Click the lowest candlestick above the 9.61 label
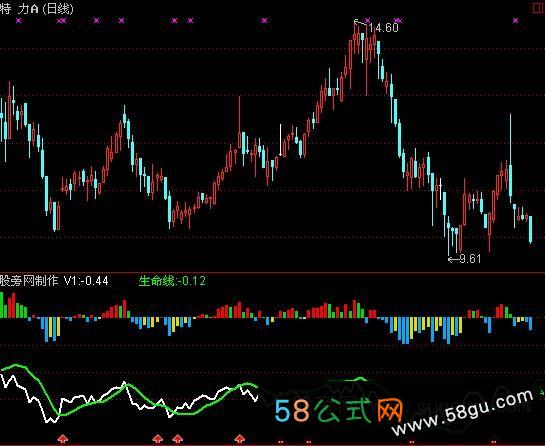Image resolution: width=545 pixels, height=446 pixels. coord(449,237)
